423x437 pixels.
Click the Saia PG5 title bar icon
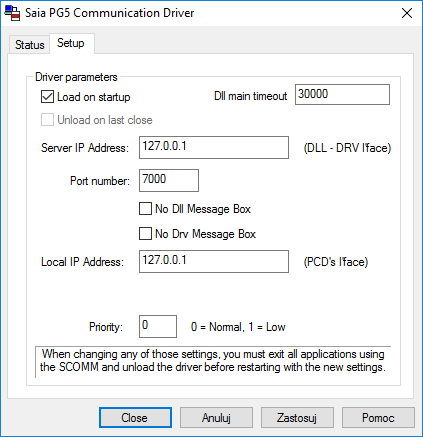pos(12,13)
